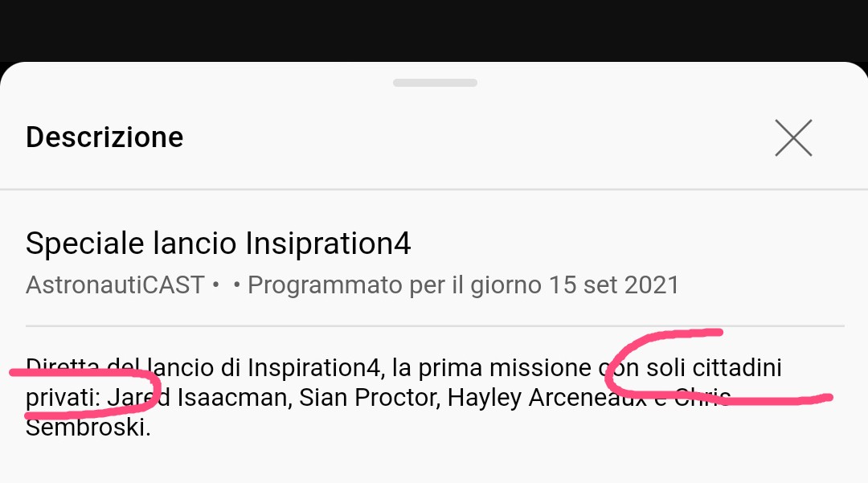
Task: Tap the word lancio in the description
Action: coord(181,368)
